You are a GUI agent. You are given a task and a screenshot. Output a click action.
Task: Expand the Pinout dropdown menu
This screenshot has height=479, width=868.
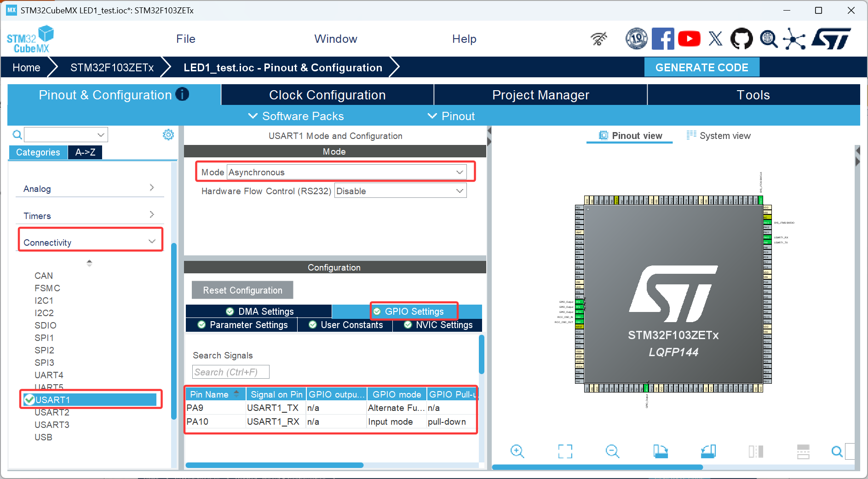click(451, 116)
